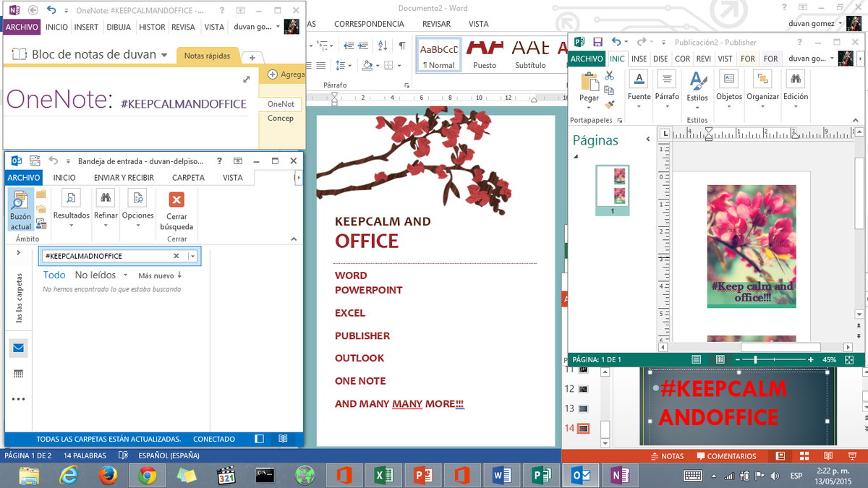
Task: Click the Copy icon in Publisher ribbon
Action: [609, 90]
